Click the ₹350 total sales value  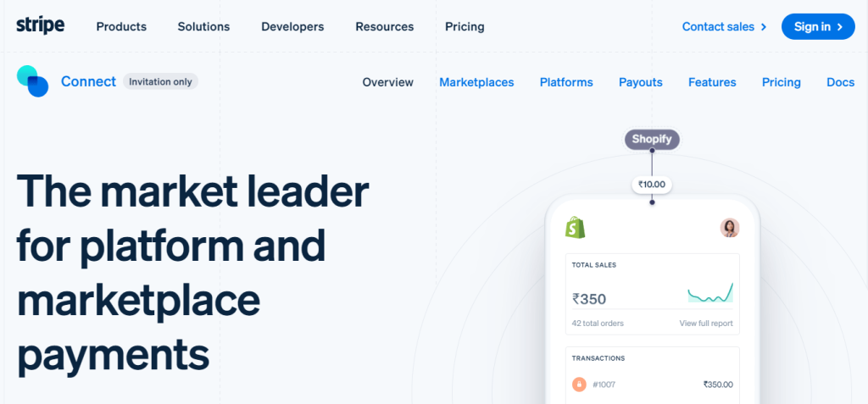coord(589,299)
